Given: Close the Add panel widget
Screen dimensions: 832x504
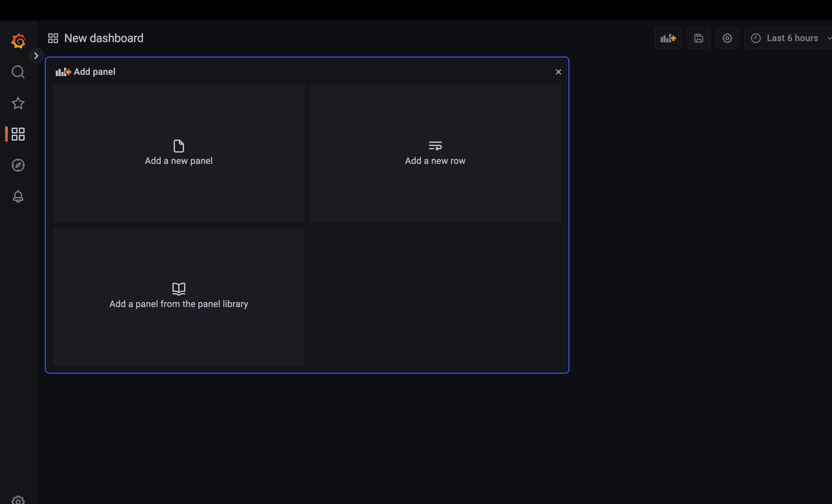Looking at the screenshot, I should [x=558, y=72].
